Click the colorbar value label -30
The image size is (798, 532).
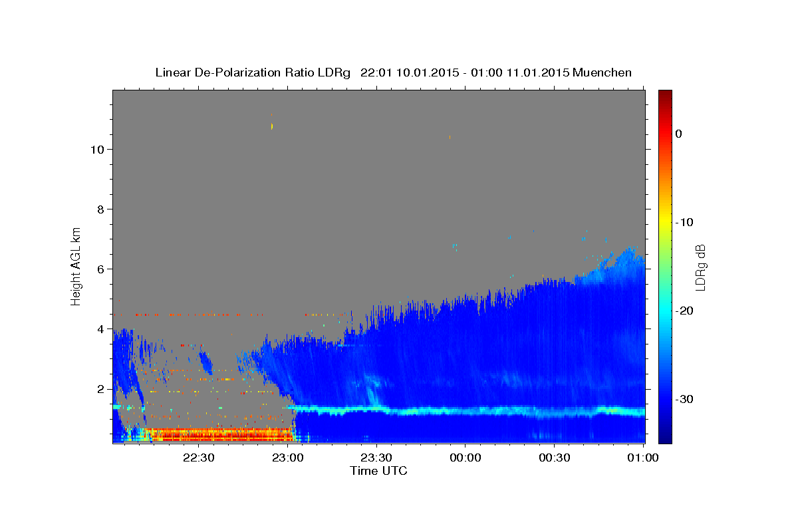(684, 399)
